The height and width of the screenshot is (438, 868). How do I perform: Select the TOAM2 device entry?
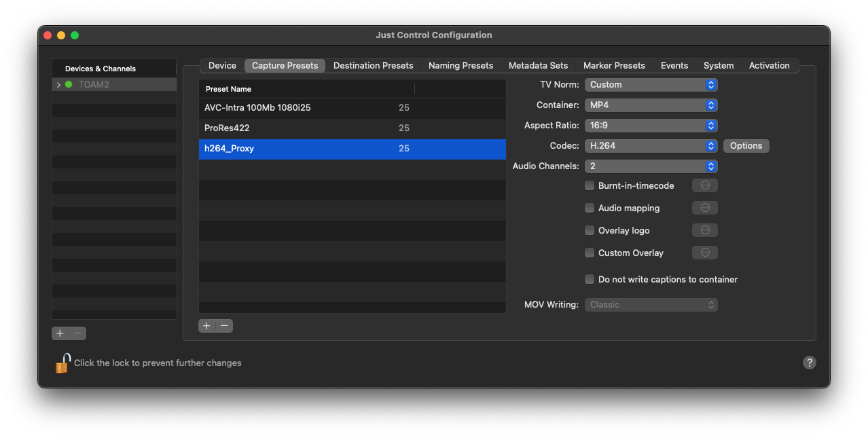(114, 85)
